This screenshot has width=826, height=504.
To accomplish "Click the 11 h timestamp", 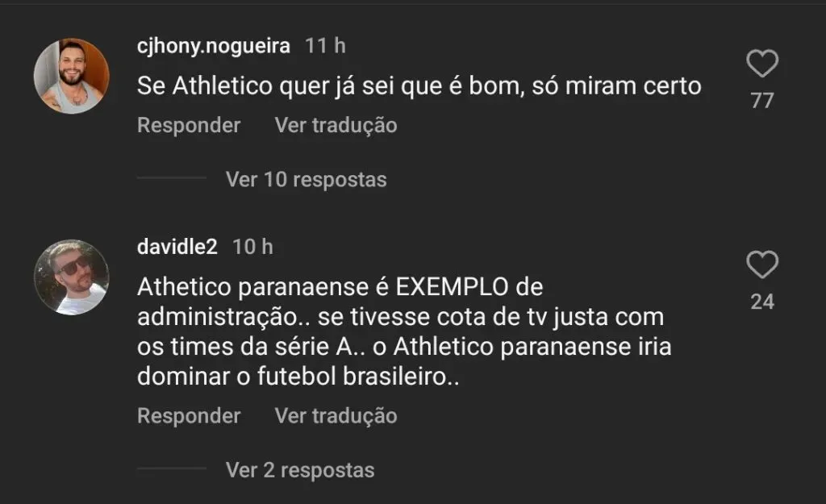I will [325, 46].
